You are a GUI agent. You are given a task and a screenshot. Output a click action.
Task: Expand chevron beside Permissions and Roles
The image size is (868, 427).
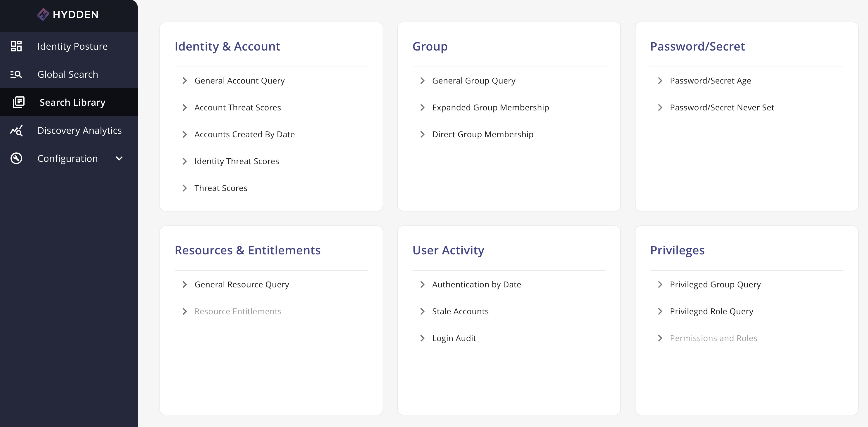click(660, 338)
